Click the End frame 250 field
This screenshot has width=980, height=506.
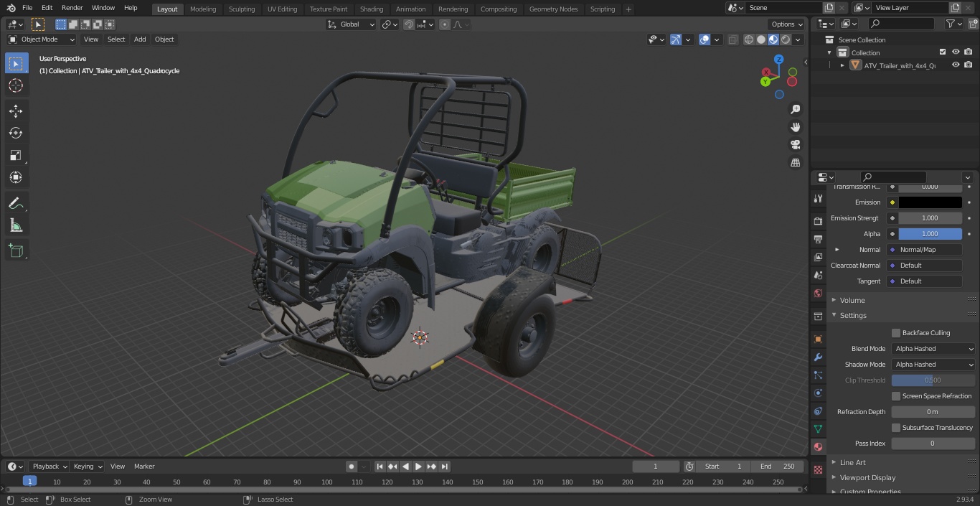(777, 467)
